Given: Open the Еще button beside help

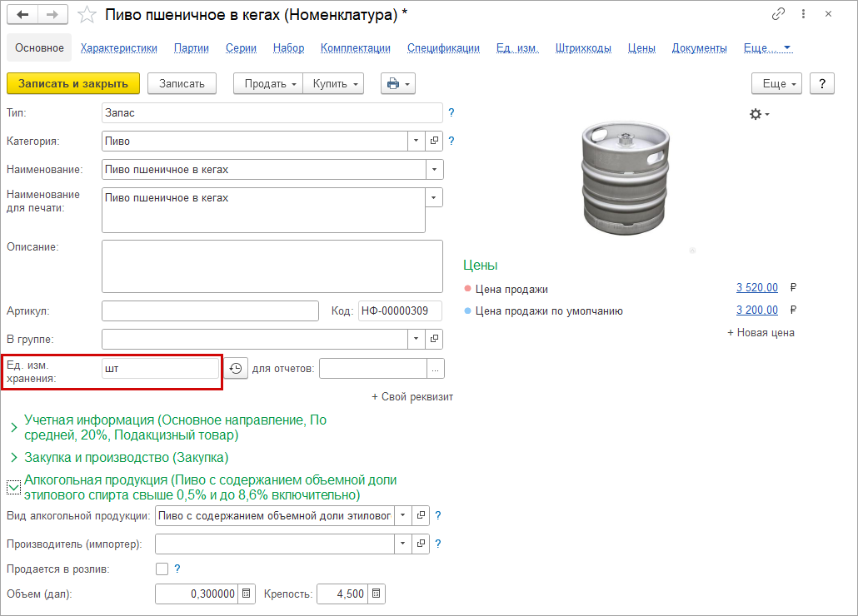Looking at the screenshot, I should point(777,83).
